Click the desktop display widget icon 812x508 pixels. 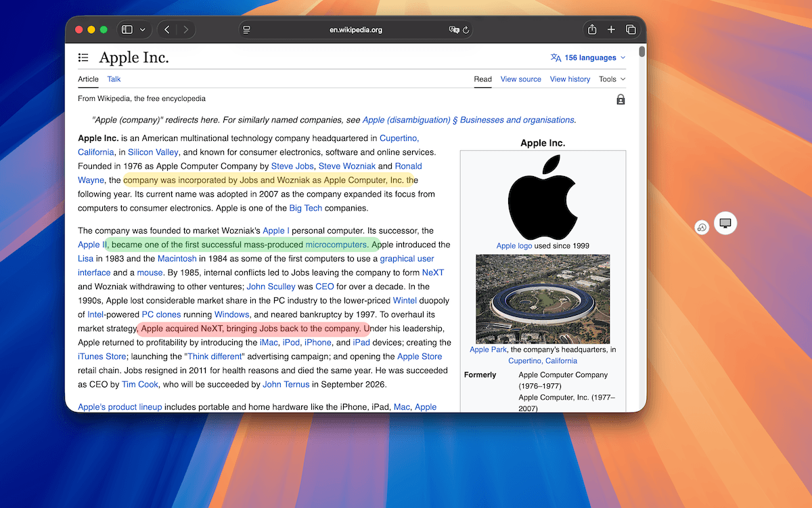click(x=725, y=223)
